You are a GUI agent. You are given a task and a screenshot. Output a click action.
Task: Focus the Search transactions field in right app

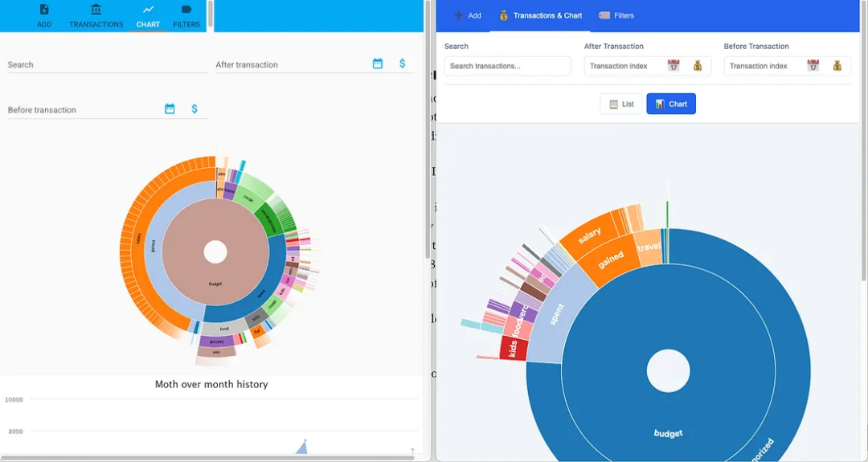tap(508, 66)
